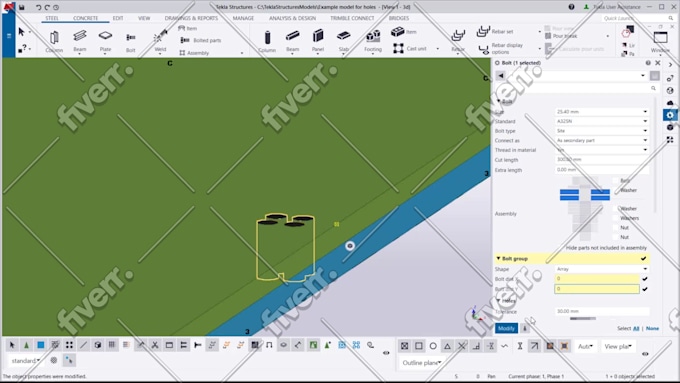Toggle the Bolt checkbox in Assembly section
The image size is (680, 383).
coord(615,180)
